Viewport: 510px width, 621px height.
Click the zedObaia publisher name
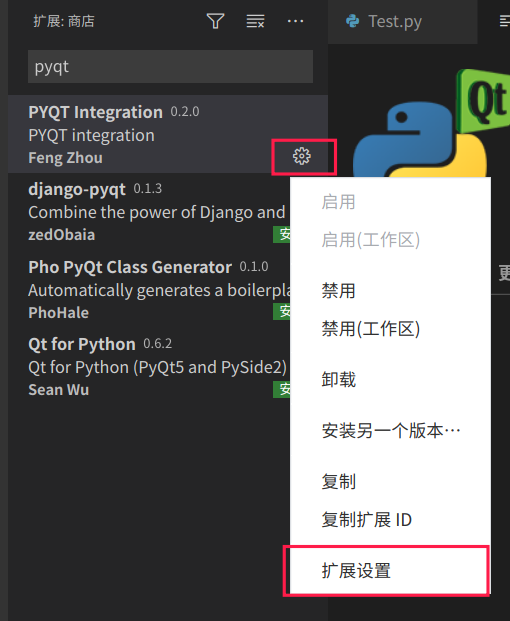click(61, 235)
